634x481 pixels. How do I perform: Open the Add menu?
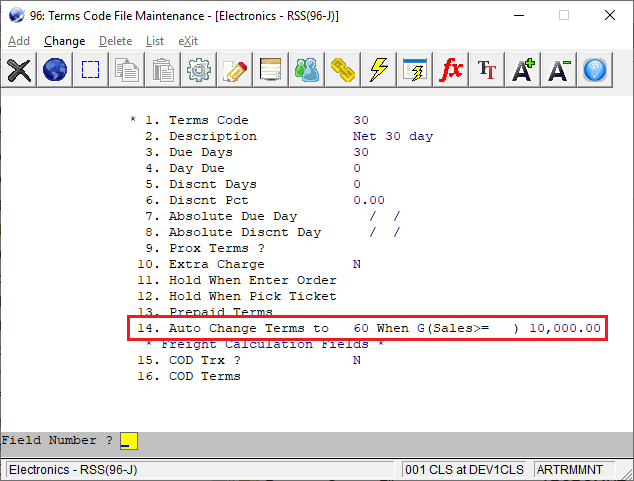(19, 41)
